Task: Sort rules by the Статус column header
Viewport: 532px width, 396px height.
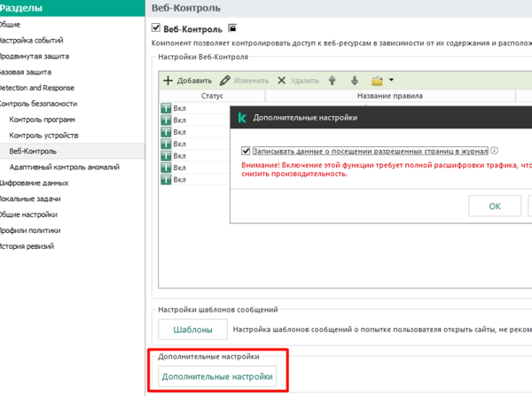Action: (211, 96)
